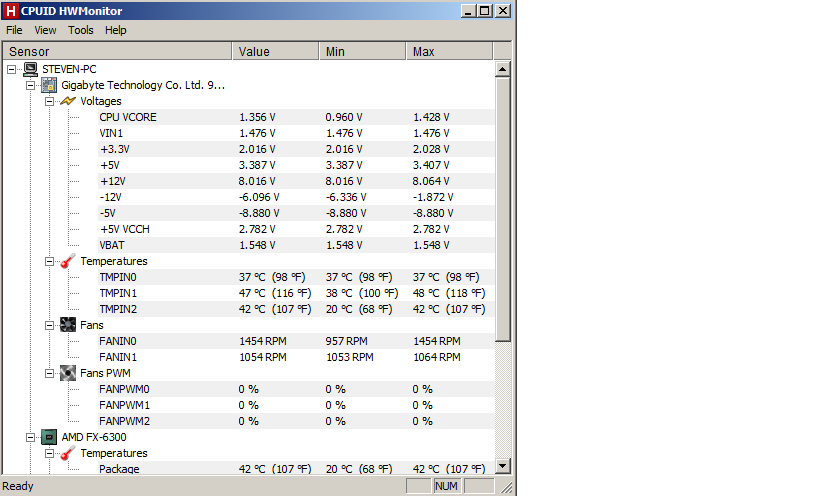This screenshot has width=819, height=496.
Task: Click the Ready status bar text
Action: 18,486
